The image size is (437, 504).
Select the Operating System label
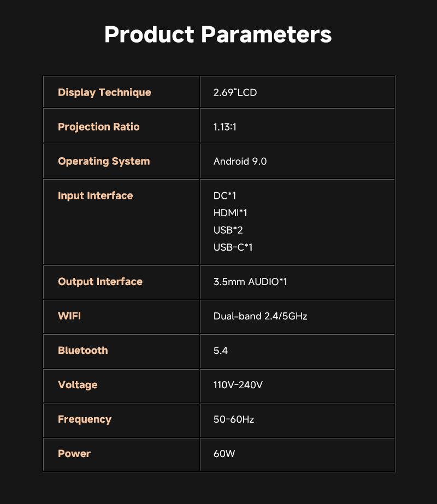tap(104, 161)
